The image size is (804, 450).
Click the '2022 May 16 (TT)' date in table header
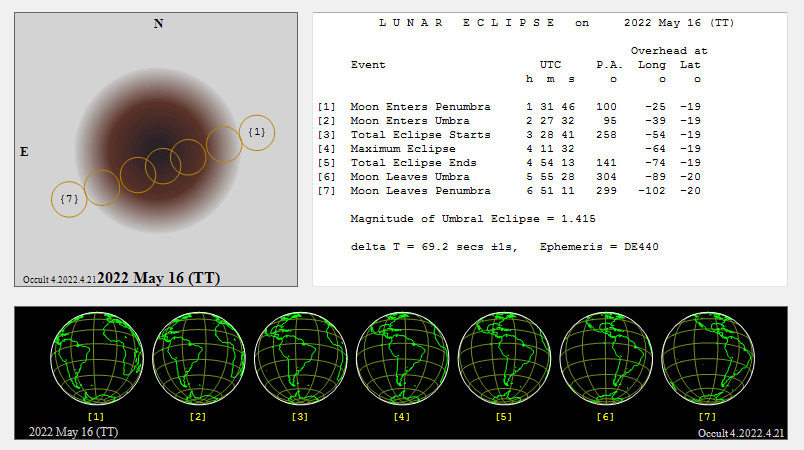point(679,23)
